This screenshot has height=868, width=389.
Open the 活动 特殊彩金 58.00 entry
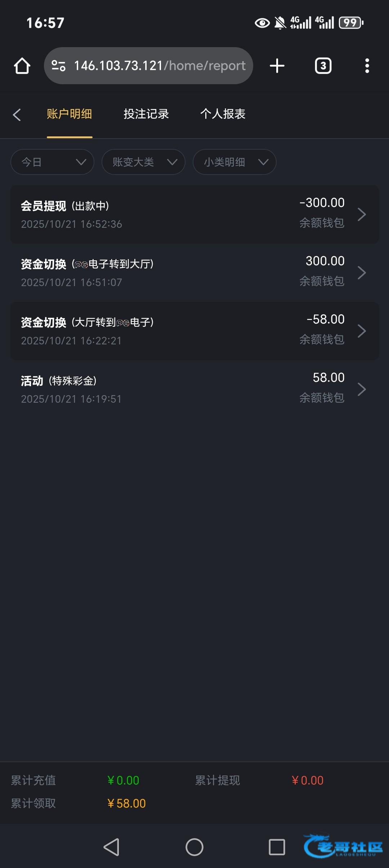[x=194, y=389]
